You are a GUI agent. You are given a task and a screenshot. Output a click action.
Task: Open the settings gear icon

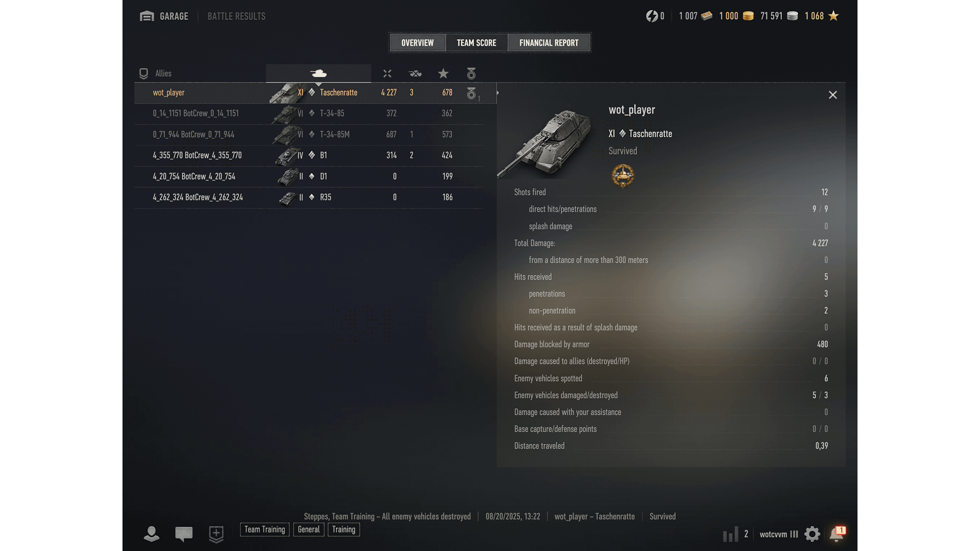pyautogui.click(x=812, y=534)
